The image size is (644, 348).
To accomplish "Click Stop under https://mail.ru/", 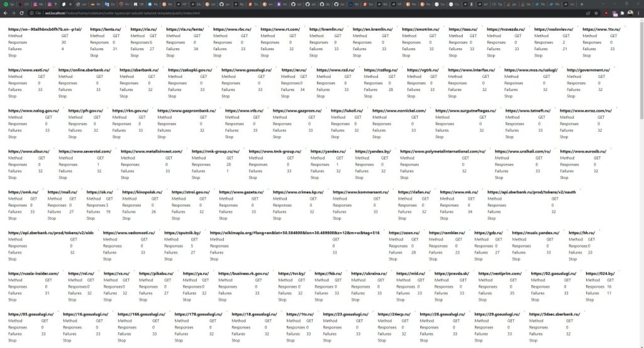I will (x=52, y=219).
